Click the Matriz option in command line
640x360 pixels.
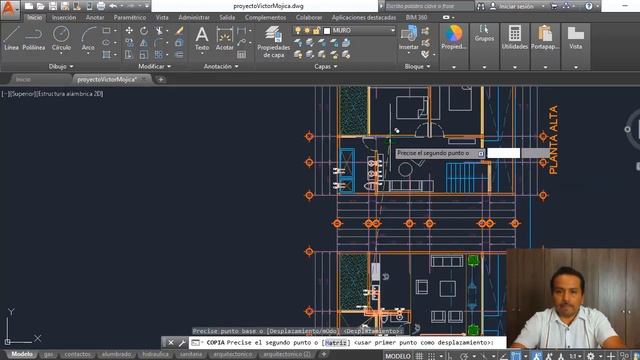tap(336, 343)
